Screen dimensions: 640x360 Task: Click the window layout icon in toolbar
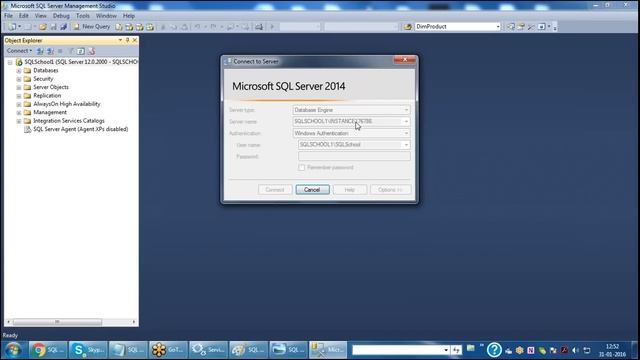[x=542, y=27]
